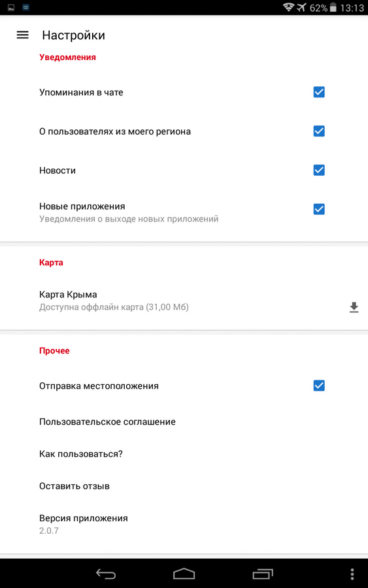This screenshot has width=368, height=588.
Task: Toggle the Новые приложения checkbox
Action: (x=319, y=209)
